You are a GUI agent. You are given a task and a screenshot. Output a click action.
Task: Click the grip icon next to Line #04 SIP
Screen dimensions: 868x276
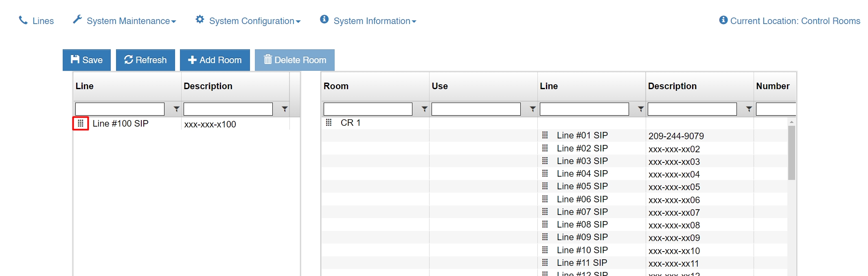545,173
